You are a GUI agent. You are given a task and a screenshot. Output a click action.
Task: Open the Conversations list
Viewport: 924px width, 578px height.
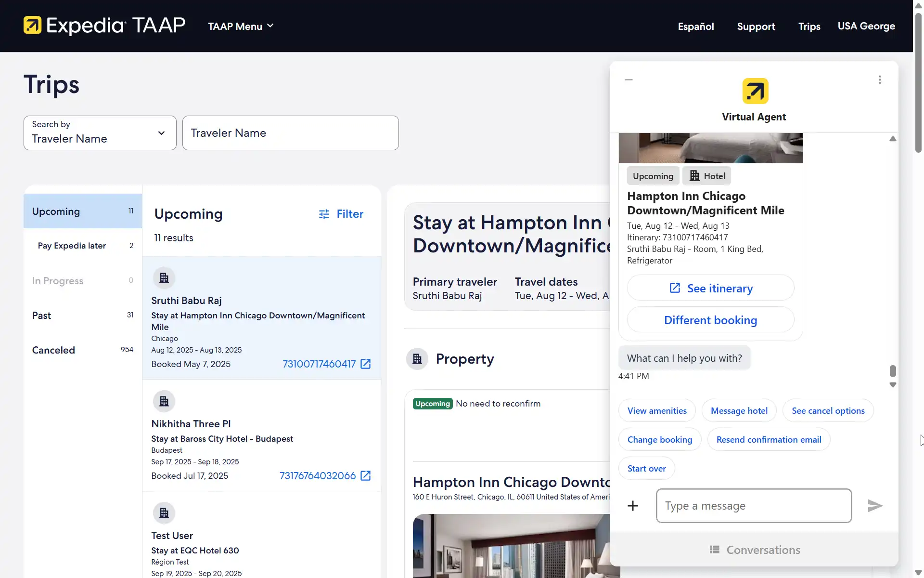(754, 550)
